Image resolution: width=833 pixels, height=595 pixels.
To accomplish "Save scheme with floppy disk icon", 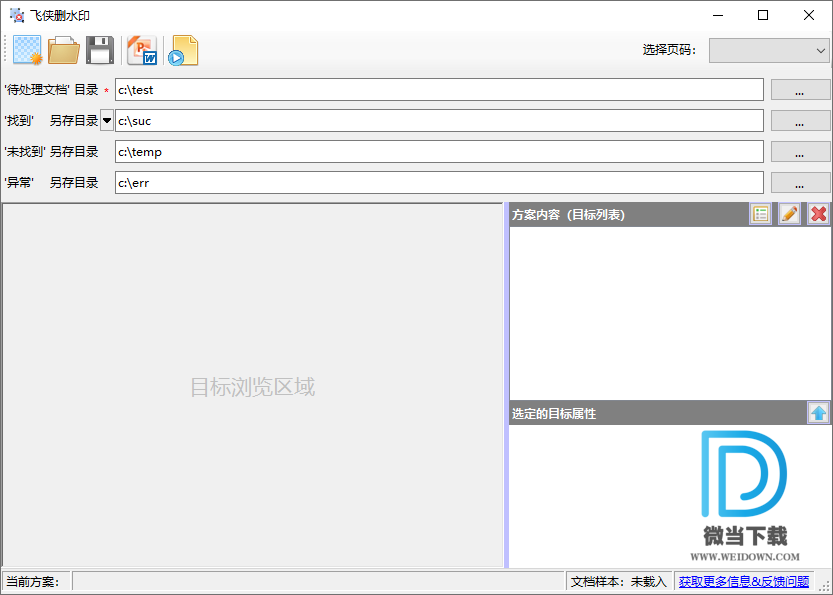I will coord(100,50).
